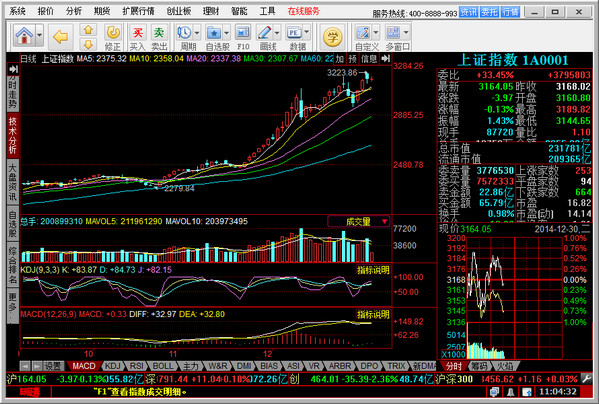Click the KDJ 指标说明 button
The image size is (599, 404).
pyautogui.click(x=373, y=270)
